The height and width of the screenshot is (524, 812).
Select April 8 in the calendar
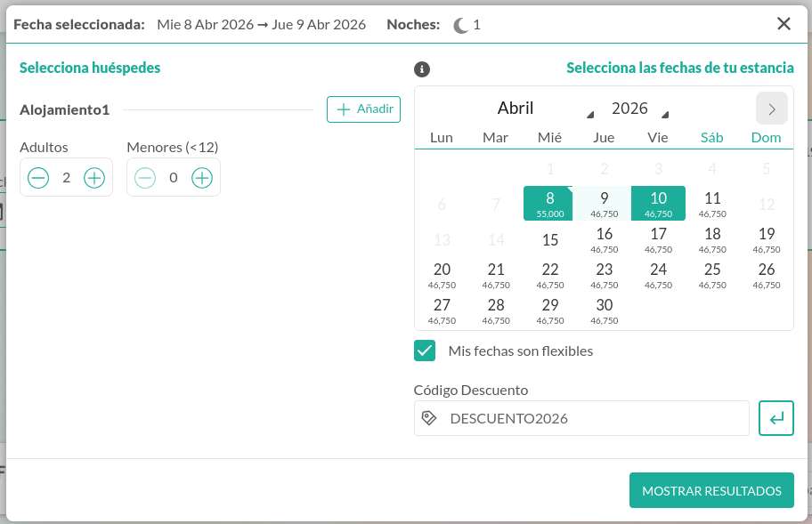pyautogui.click(x=550, y=203)
